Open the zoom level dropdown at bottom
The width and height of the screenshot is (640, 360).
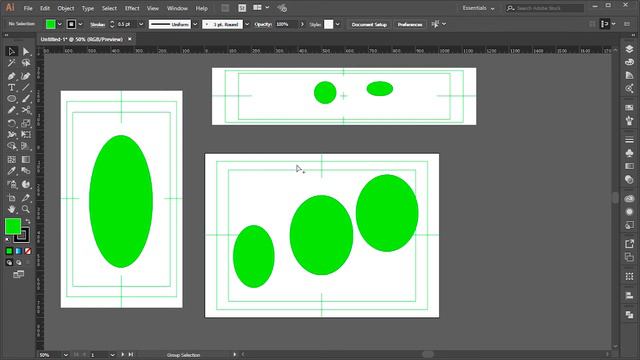pos(65,355)
